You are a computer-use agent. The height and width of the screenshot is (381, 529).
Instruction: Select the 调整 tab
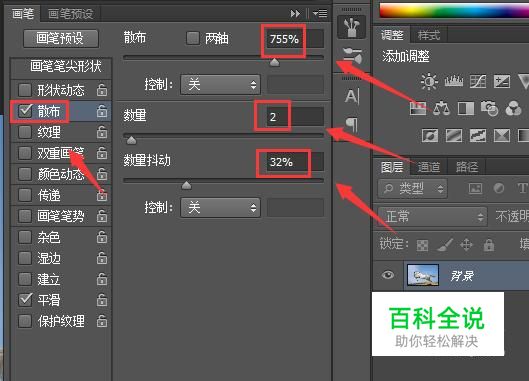(x=392, y=35)
